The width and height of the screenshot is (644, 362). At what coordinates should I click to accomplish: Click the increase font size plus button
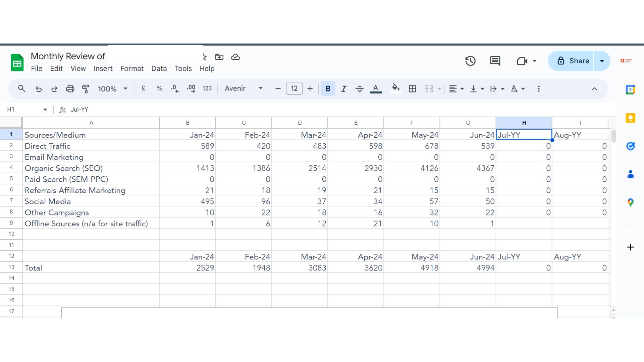tap(310, 88)
